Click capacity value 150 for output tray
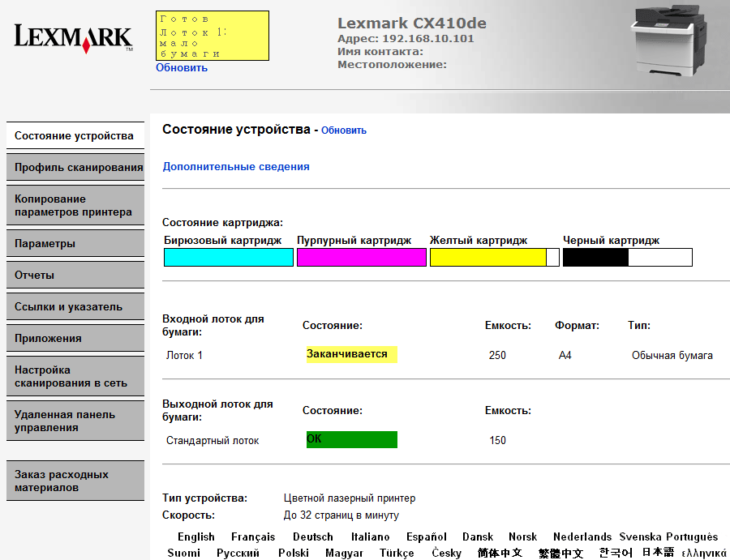 (x=497, y=441)
